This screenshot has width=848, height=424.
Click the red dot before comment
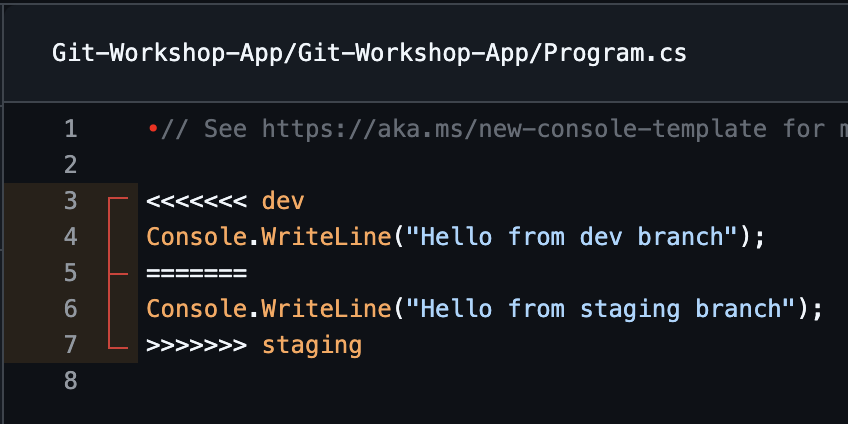pos(153,129)
